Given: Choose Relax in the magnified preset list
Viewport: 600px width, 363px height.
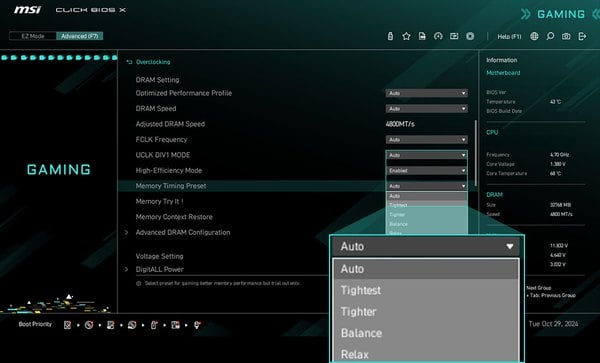Looking at the screenshot, I should tap(426, 354).
